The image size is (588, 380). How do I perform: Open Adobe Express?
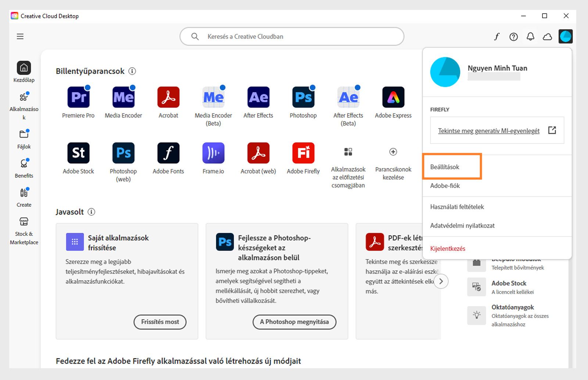[x=392, y=97]
